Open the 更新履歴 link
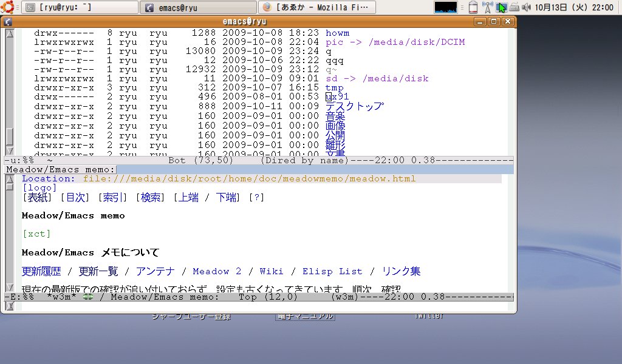This screenshot has width=622, height=364. click(x=41, y=271)
